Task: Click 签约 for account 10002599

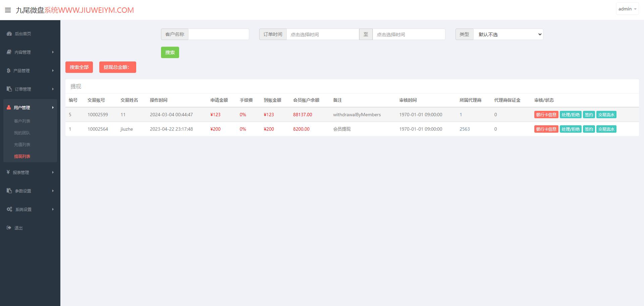Action: point(589,115)
